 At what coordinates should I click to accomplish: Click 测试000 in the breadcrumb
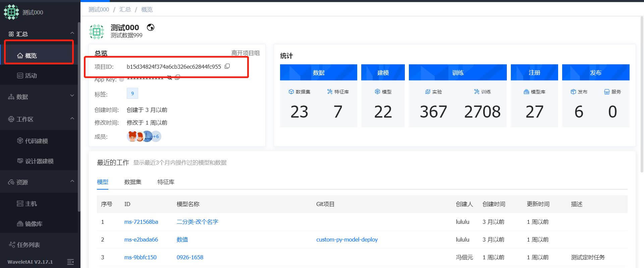99,9
